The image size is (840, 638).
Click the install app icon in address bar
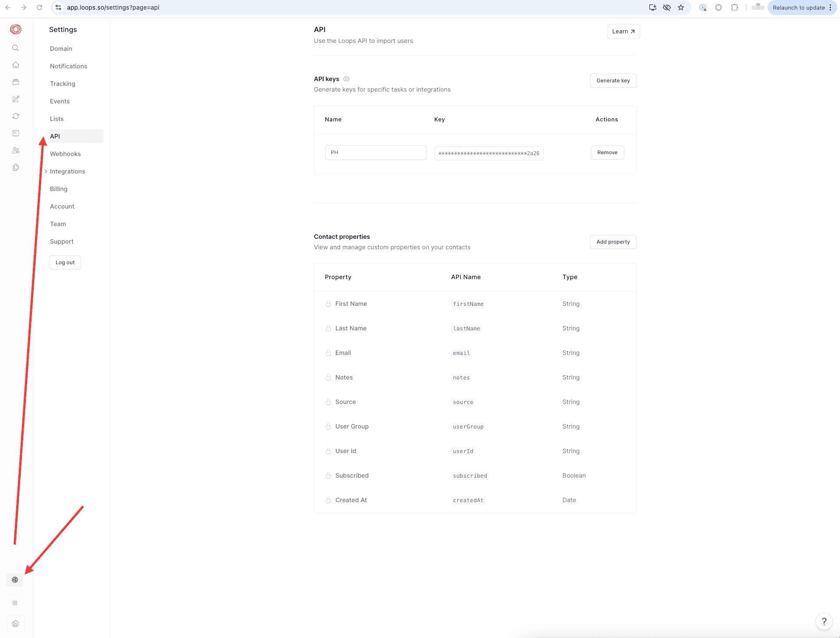(x=653, y=7)
